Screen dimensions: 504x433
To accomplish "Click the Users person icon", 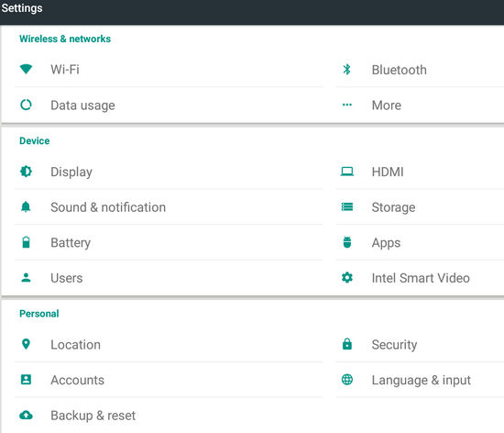I will tap(26, 278).
